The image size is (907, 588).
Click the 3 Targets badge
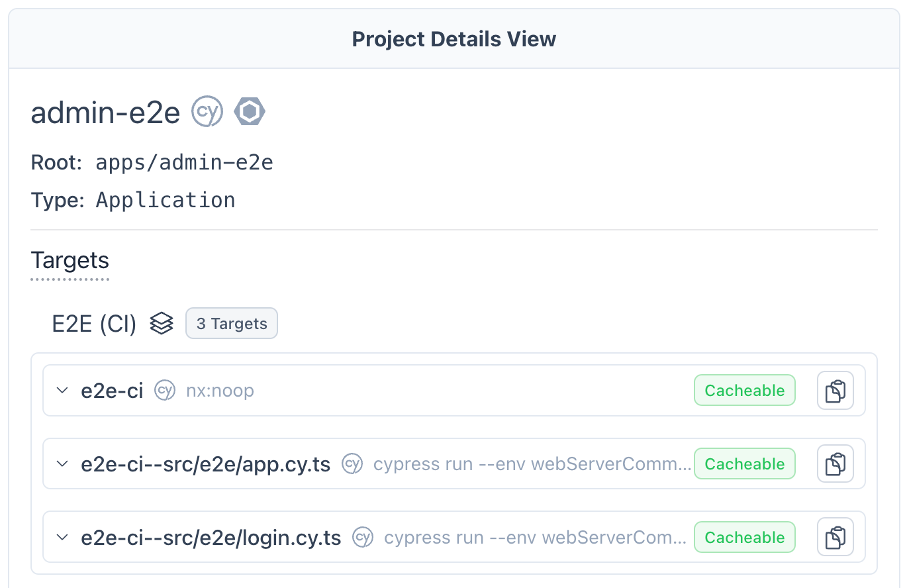[x=232, y=324]
